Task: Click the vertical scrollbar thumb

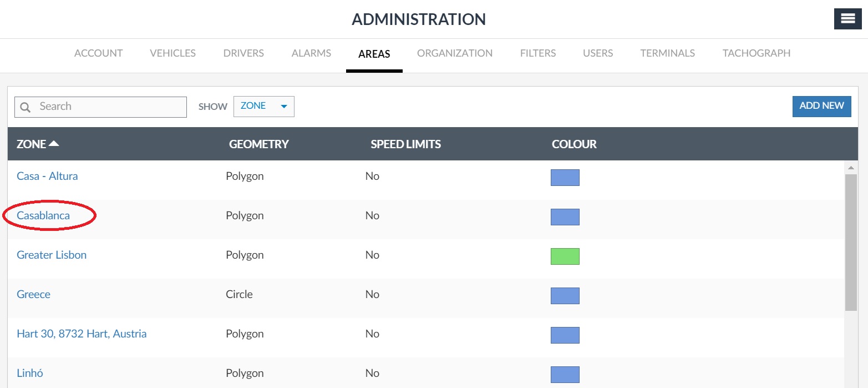Action: [x=851, y=241]
